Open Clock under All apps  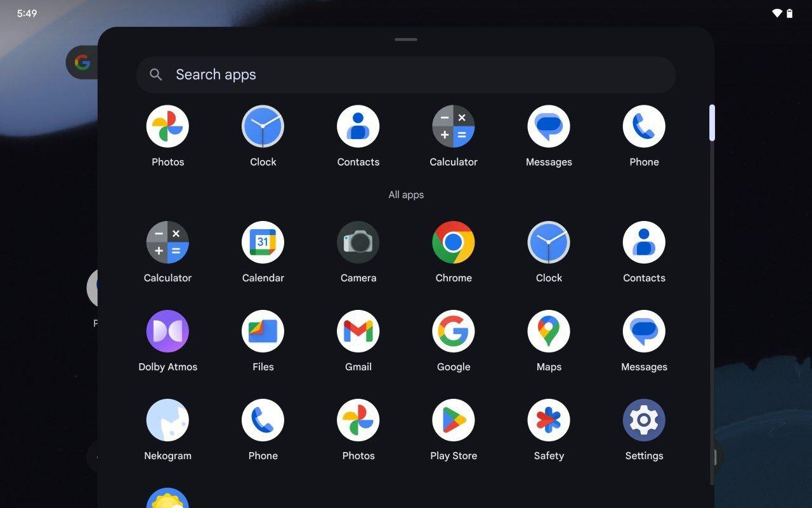[549, 242]
